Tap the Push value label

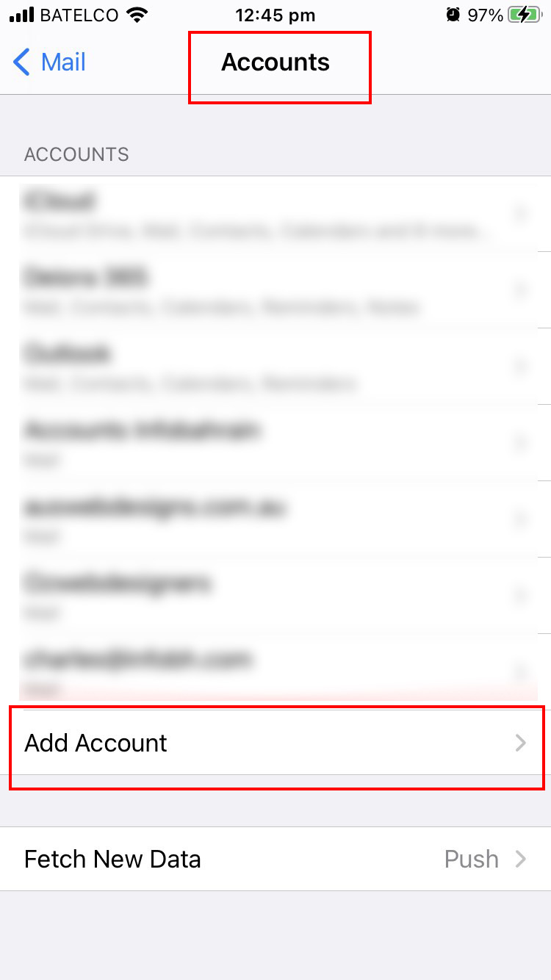click(472, 859)
